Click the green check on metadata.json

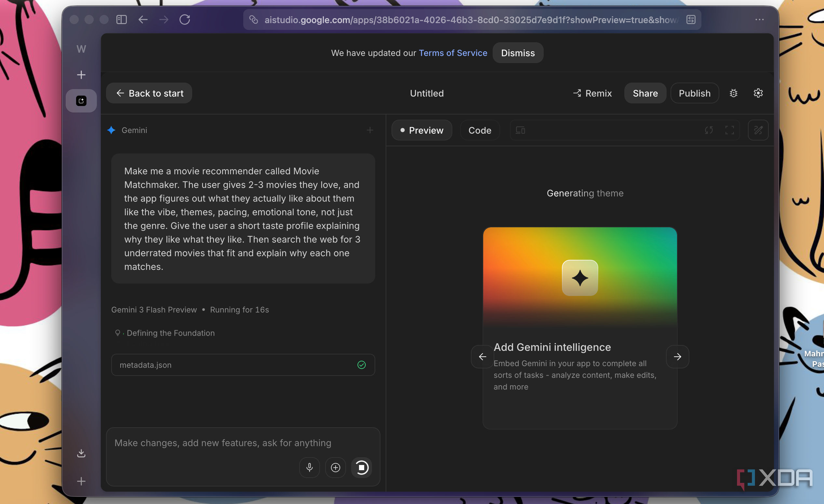362,365
